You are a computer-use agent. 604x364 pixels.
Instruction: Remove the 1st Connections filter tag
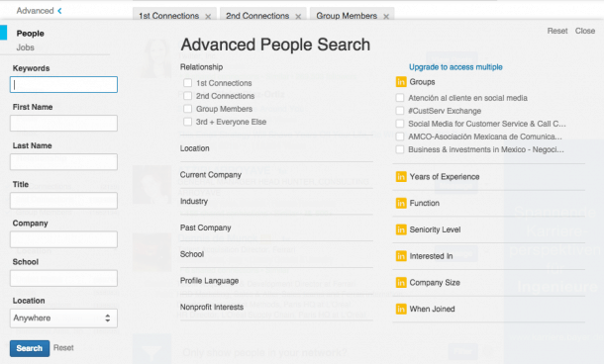[x=208, y=17]
